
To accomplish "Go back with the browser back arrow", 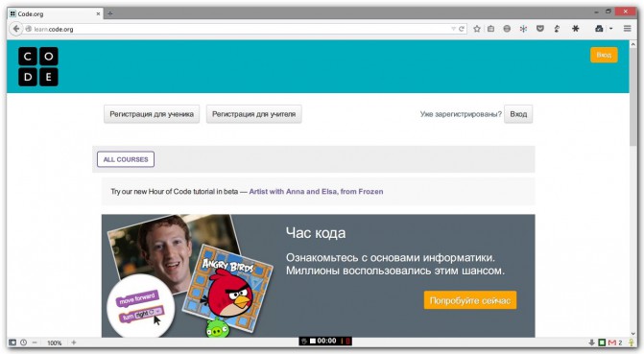I will pyautogui.click(x=16, y=29).
